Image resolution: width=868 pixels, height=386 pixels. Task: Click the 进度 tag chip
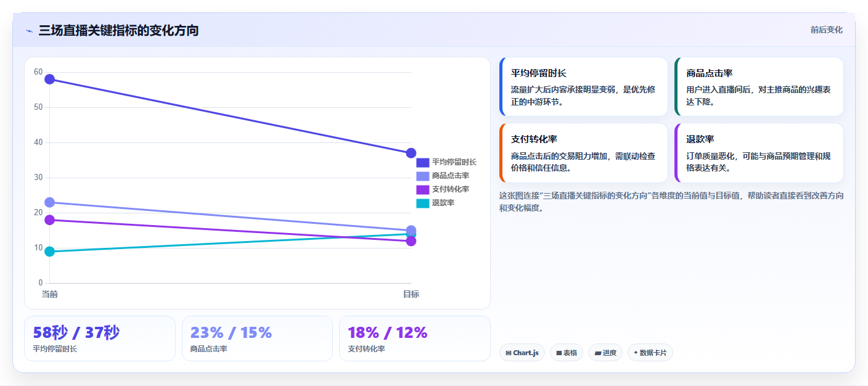(x=605, y=353)
